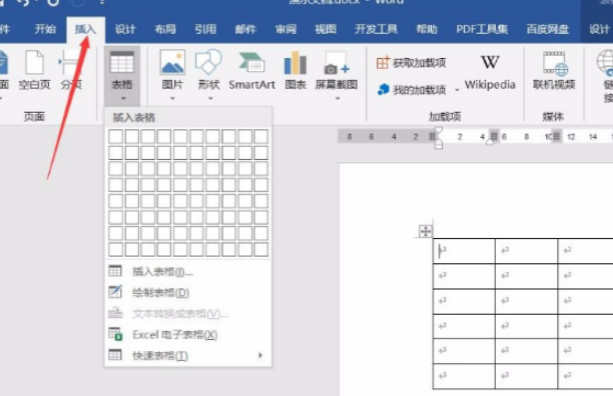The image size is (613, 396).
Task: Click the 分页 page break icon
Action: click(x=70, y=63)
